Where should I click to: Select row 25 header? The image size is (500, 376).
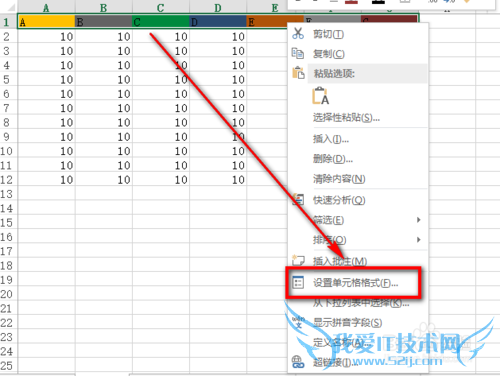tap(8, 366)
